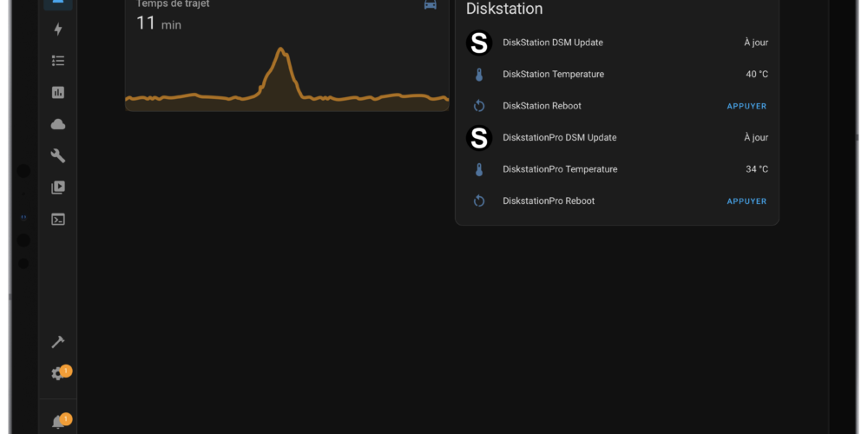868x434 pixels.
Task: Click the Diskstation card title
Action: click(504, 9)
